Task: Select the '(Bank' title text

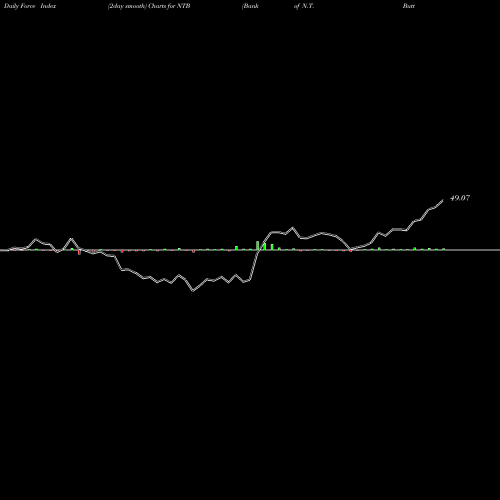Action: coord(250,6)
